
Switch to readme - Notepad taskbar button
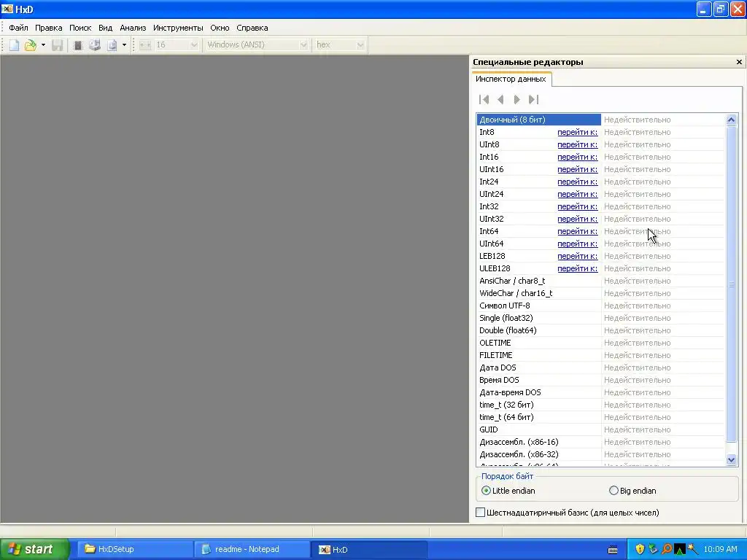252,549
